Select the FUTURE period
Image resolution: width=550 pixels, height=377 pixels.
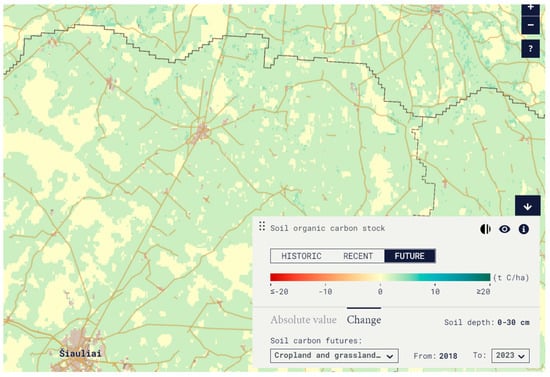pyautogui.click(x=410, y=256)
